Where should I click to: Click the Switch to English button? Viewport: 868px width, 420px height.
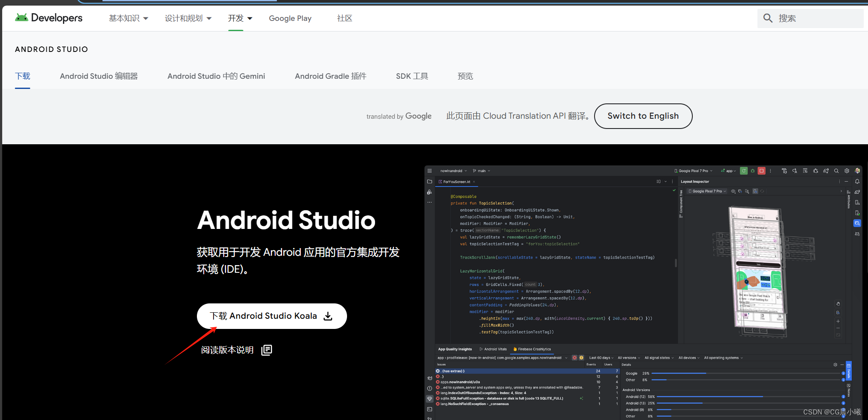[643, 116]
